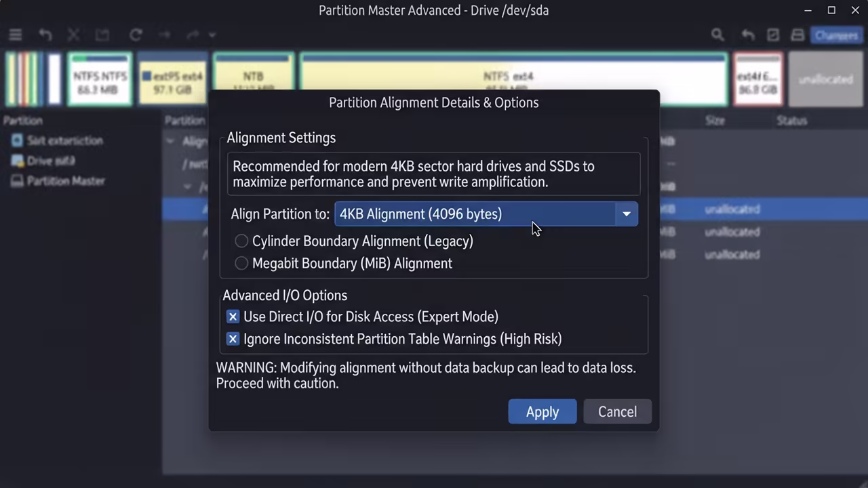
Task: Click the refresh circular-arrow icon in the toolbar
Action: (136, 35)
